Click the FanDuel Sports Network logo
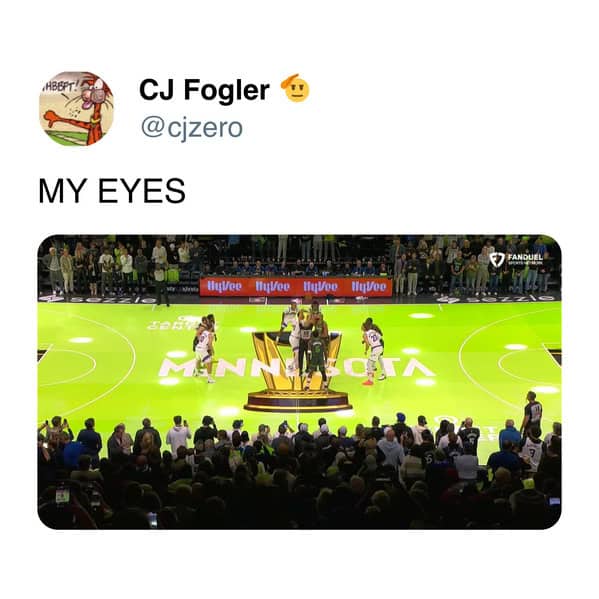 click(516, 259)
